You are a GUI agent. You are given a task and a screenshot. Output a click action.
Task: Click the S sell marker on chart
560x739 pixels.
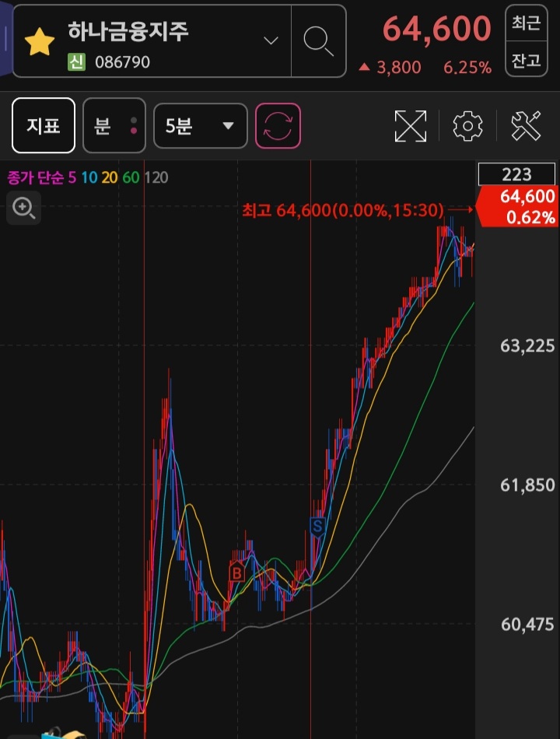point(317,527)
